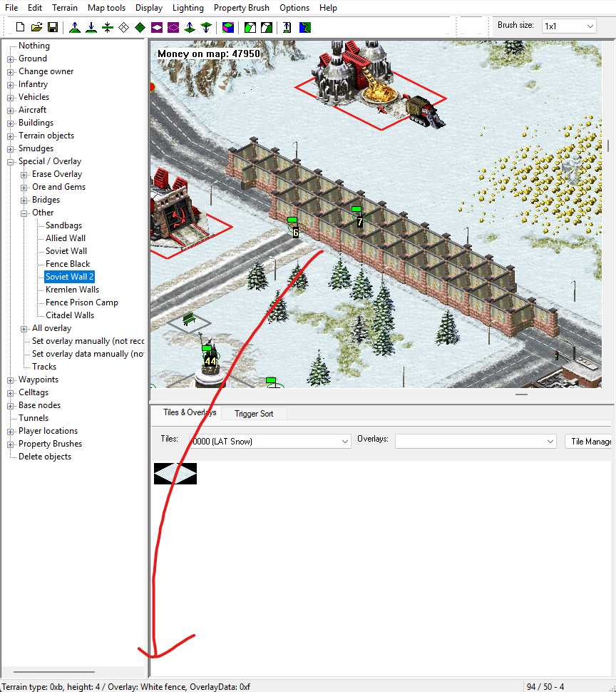Viewport: 616px width, 692px height.
Task: Click the 3D colored cube icon
Action: point(227,27)
